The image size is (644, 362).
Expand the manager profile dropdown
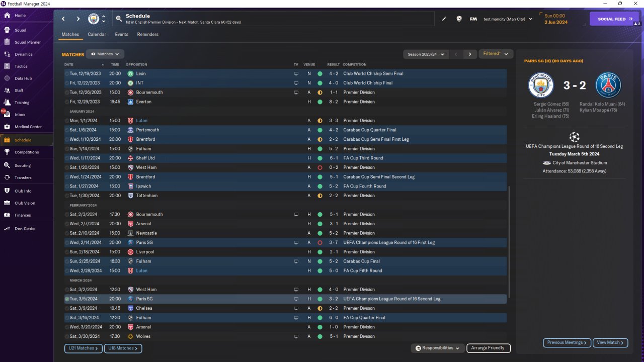pos(508,19)
